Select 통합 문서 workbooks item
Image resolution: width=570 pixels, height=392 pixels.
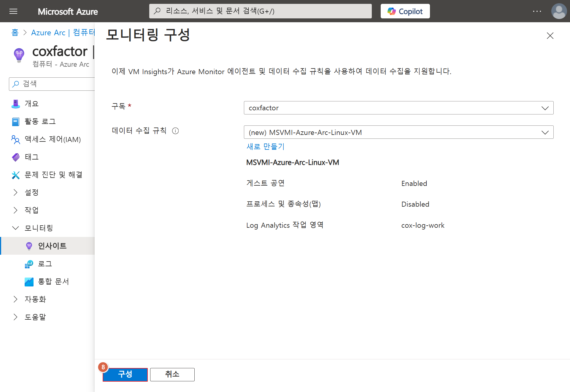[53, 281]
